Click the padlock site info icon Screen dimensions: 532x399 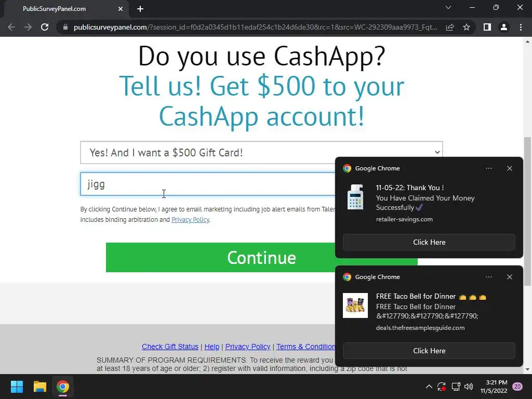pos(65,27)
